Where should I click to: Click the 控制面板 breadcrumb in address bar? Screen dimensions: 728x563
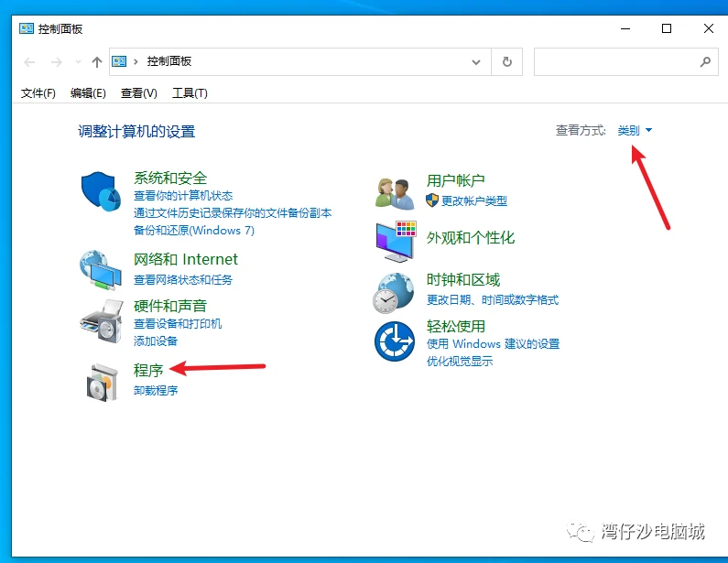[169, 61]
